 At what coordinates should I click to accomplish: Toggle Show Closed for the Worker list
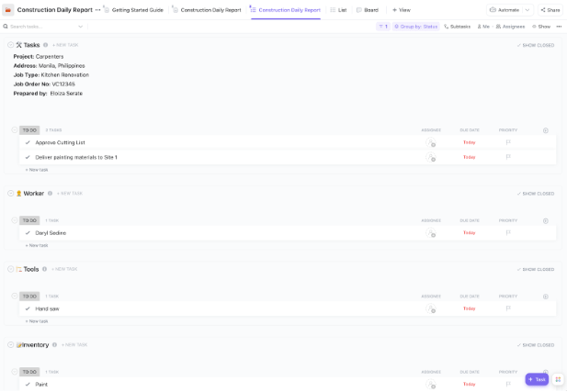(536, 194)
